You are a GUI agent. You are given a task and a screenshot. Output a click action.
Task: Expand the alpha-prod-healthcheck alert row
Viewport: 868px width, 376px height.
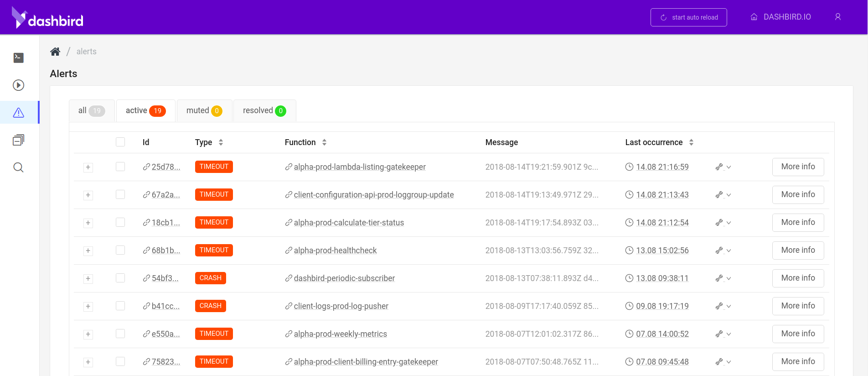tap(88, 251)
